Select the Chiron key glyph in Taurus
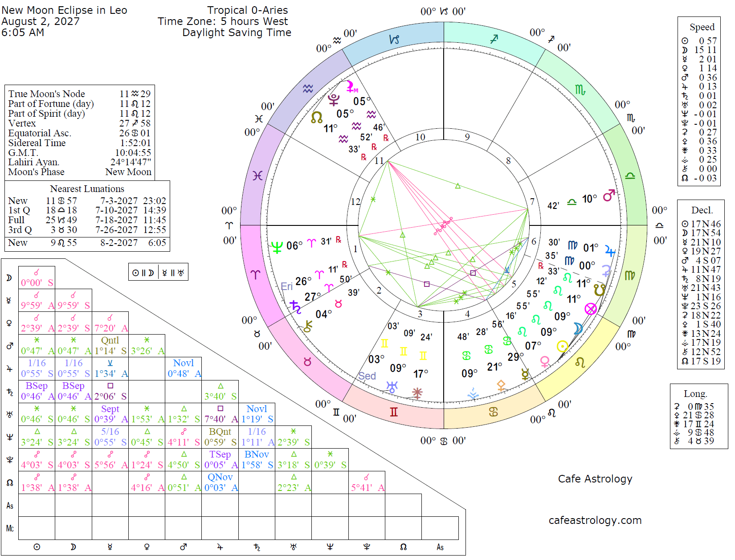The height and width of the screenshot is (560, 735). (x=307, y=326)
